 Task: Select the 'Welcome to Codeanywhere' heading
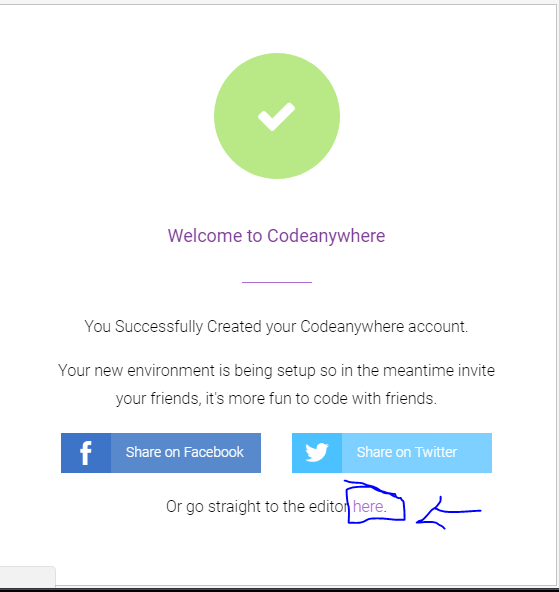pyautogui.click(x=276, y=236)
